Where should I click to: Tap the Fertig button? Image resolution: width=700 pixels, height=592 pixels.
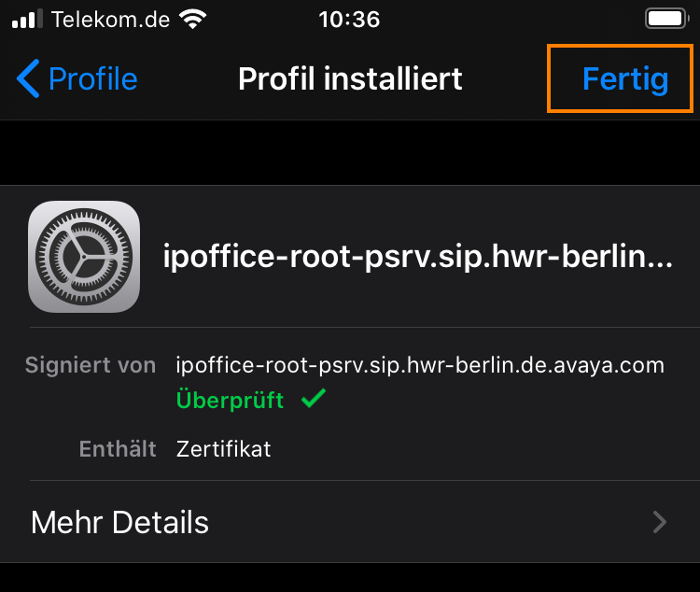click(625, 78)
